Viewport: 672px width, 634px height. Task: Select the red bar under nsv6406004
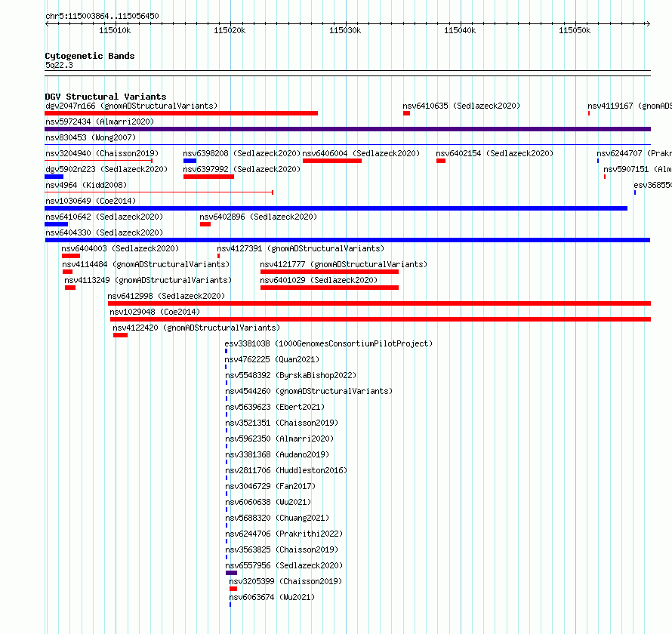(332, 161)
